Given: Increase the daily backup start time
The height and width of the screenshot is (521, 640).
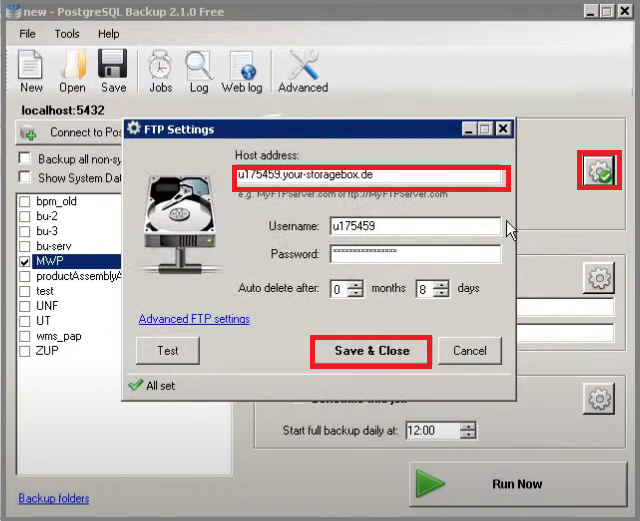Looking at the screenshot, I should [x=468, y=426].
